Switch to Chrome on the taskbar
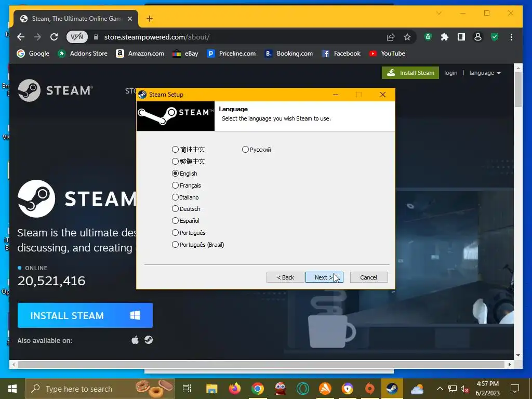Screen dimensions: 532x399 pos(258,389)
